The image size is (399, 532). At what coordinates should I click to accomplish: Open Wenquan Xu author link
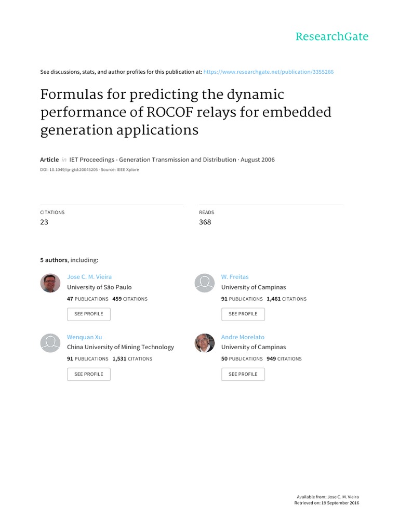85,337
